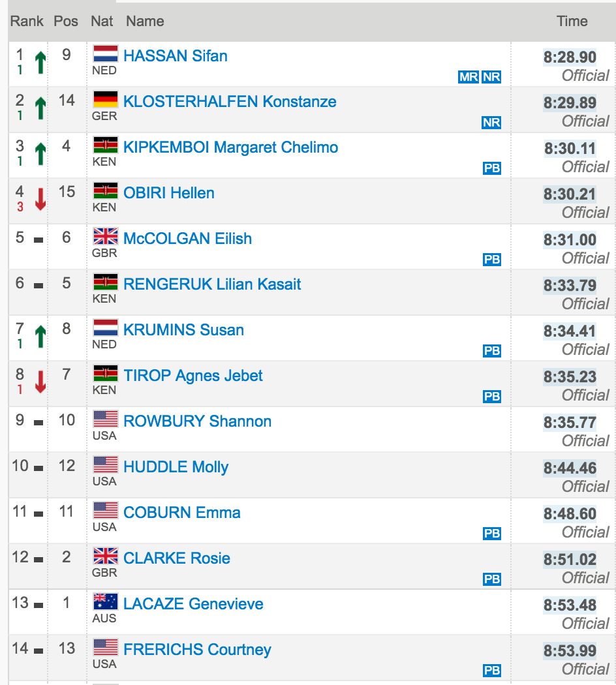The height and width of the screenshot is (685, 616).
Task: Open the ROWBURY Shannon athlete link
Action: (198, 421)
